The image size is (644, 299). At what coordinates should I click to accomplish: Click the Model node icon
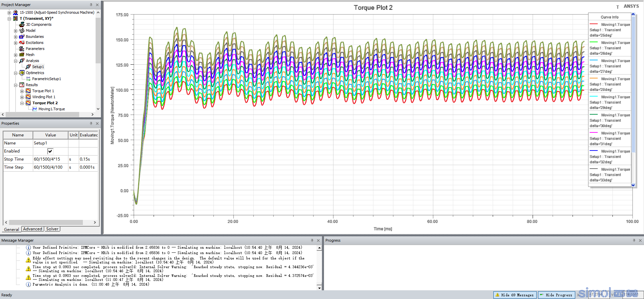[x=22, y=31]
